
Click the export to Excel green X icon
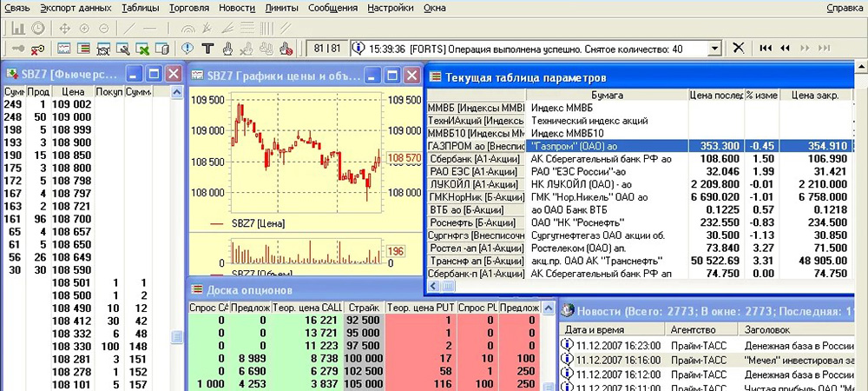click(x=142, y=49)
